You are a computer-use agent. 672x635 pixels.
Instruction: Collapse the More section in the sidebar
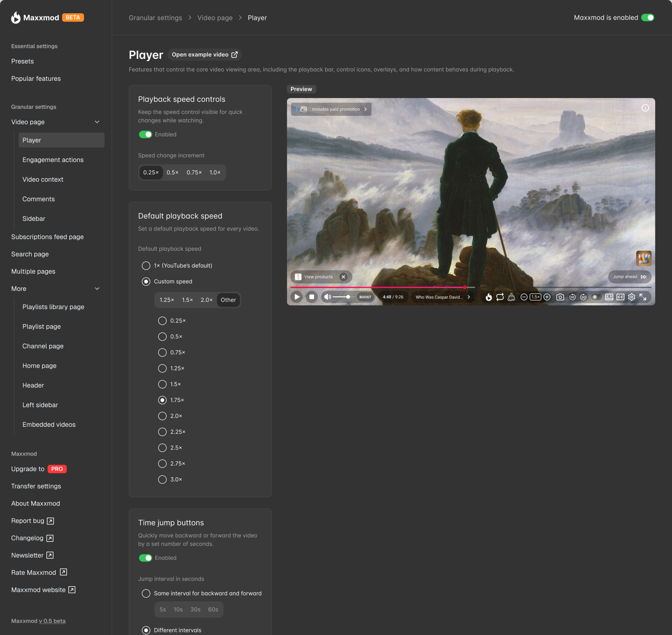tap(97, 288)
